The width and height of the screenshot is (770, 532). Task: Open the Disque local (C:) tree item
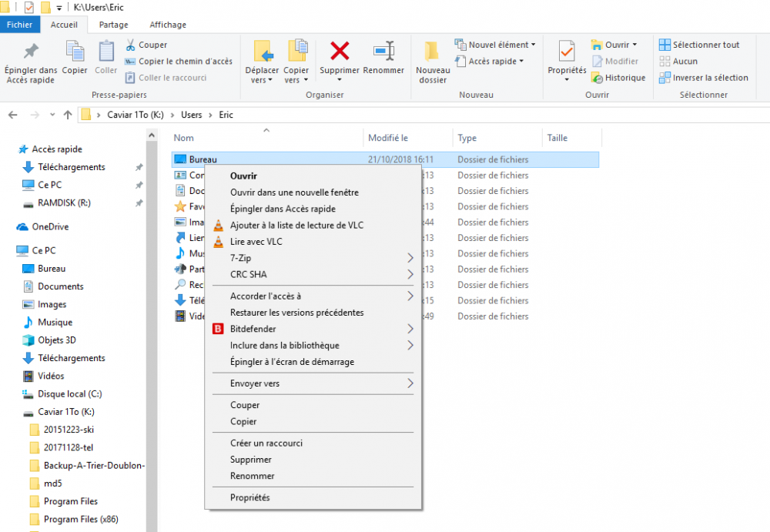(x=69, y=393)
